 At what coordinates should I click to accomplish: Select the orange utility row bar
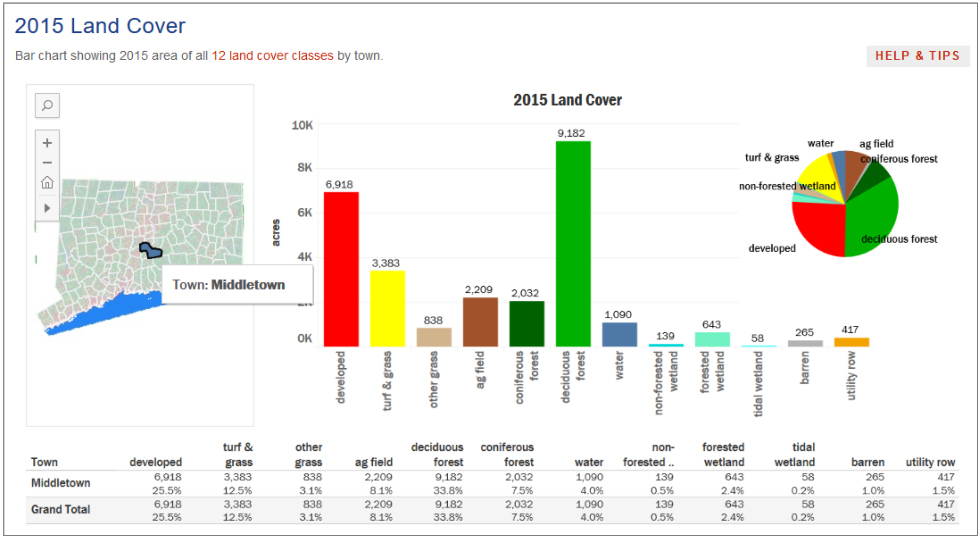click(x=851, y=342)
